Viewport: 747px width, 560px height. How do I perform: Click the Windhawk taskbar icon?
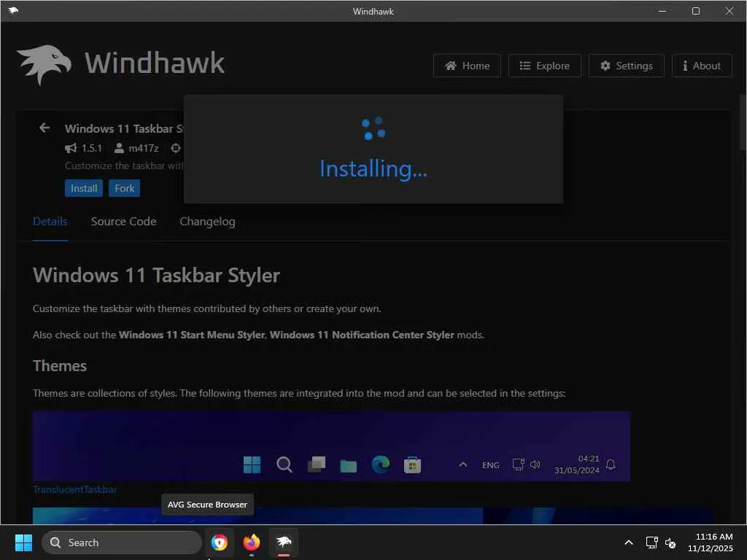pos(284,542)
